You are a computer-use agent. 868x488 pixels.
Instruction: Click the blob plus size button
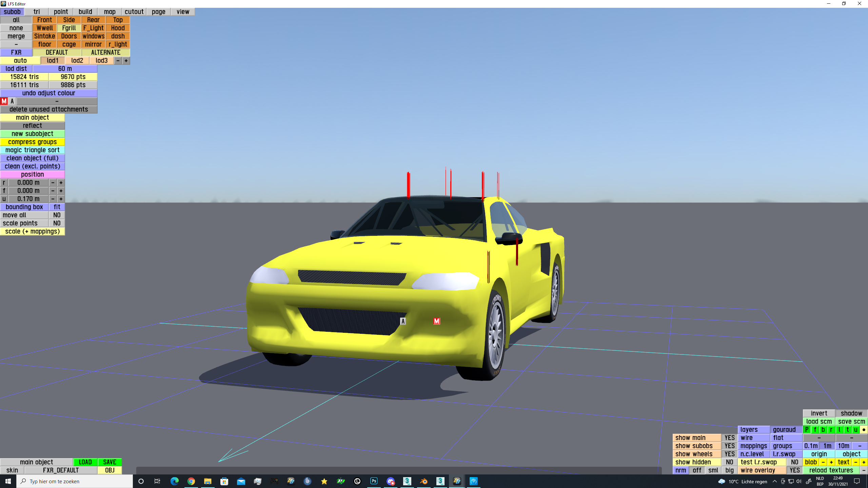pyautogui.click(x=831, y=462)
